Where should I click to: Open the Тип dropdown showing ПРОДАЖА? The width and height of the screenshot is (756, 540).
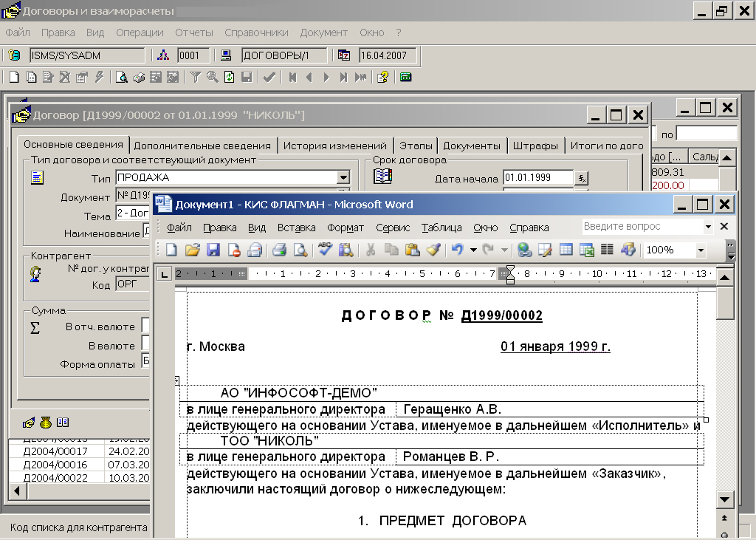click(343, 177)
